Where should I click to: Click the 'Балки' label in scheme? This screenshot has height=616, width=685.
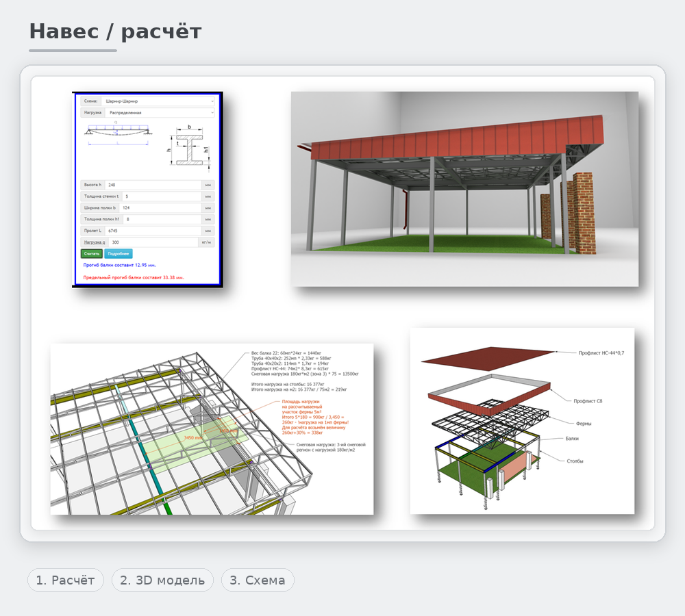[x=572, y=438]
